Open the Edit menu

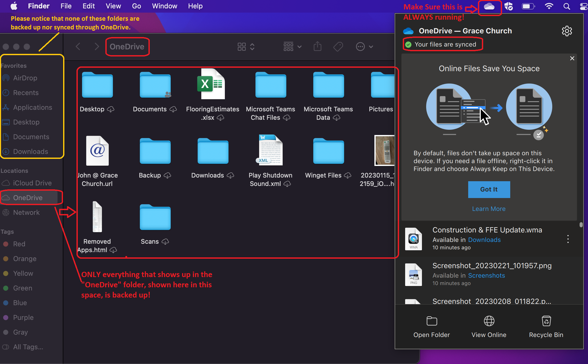click(x=89, y=6)
